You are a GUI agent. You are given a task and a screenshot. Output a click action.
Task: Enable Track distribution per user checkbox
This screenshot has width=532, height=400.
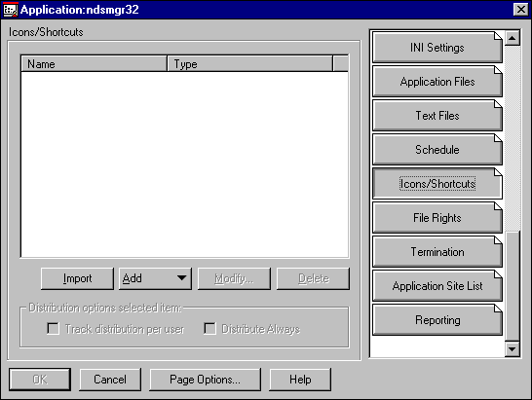54,329
